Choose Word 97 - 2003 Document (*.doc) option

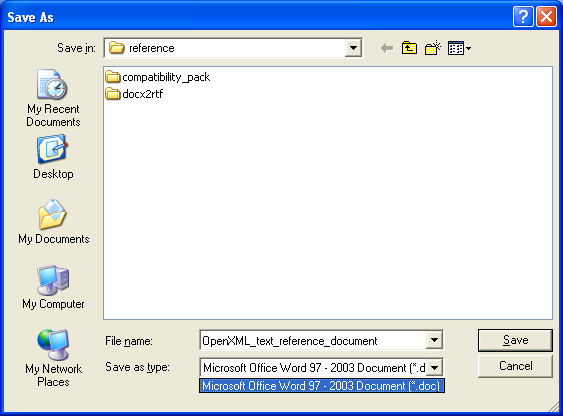point(322,386)
